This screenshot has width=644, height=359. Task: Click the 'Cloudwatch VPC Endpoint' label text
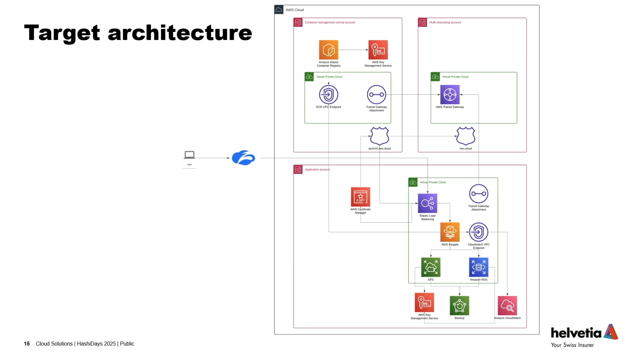[x=478, y=246]
